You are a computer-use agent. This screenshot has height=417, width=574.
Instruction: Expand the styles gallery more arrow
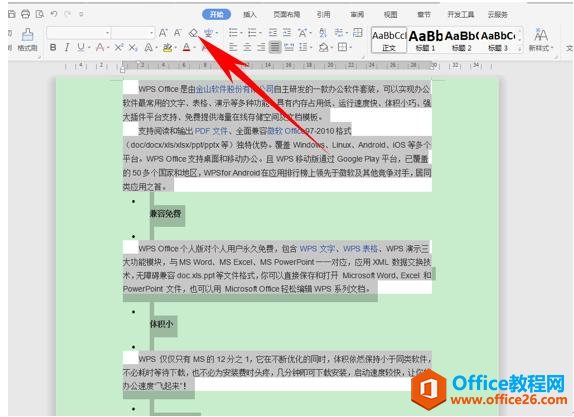pyautogui.click(x=519, y=48)
